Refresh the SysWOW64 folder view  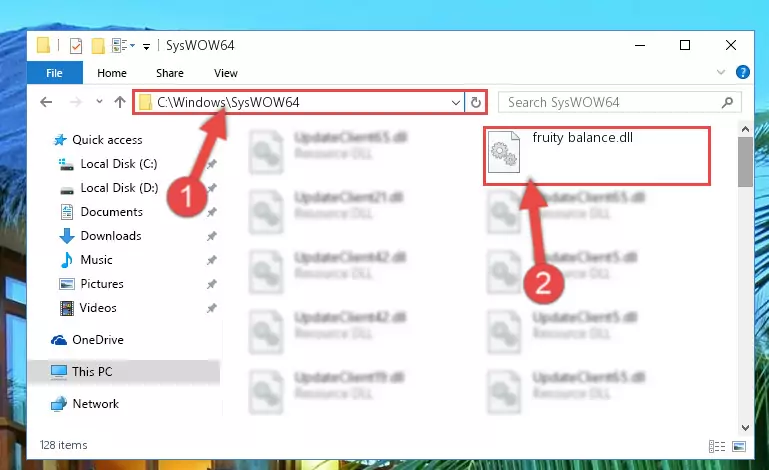pos(475,103)
